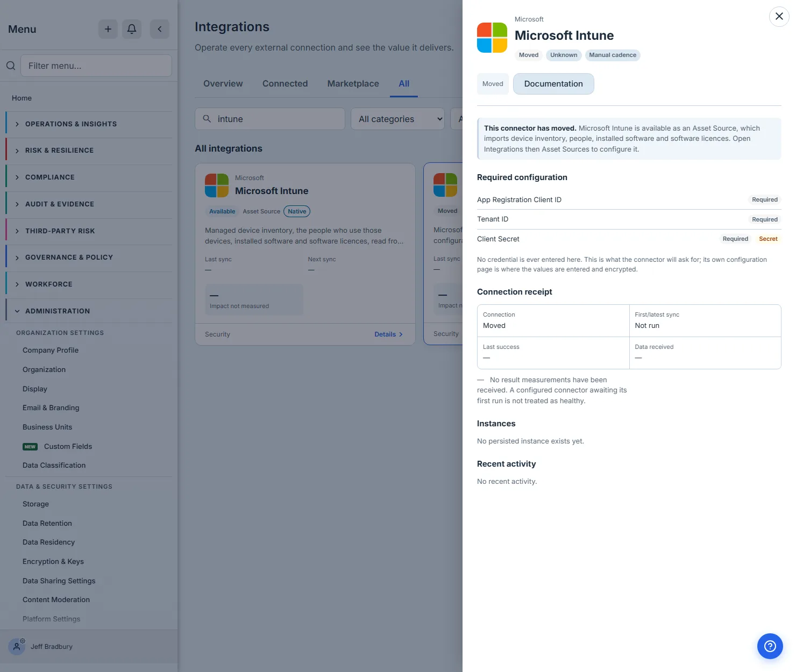796x672 pixels.
Task: Click the search icon in integrations search box
Action: point(207,119)
